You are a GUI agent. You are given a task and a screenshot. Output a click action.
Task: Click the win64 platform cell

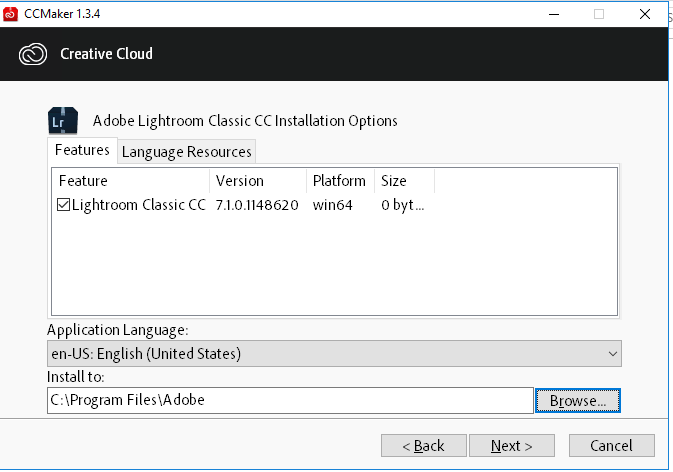[x=333, y=205]
